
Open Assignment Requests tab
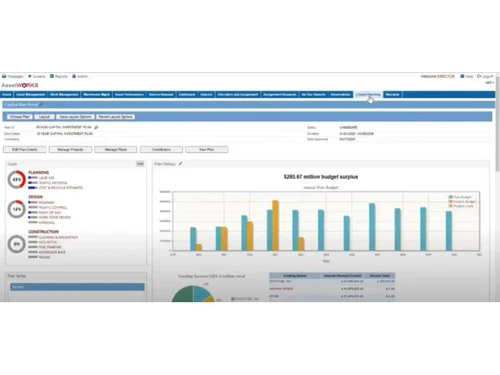tap(280, 95)
